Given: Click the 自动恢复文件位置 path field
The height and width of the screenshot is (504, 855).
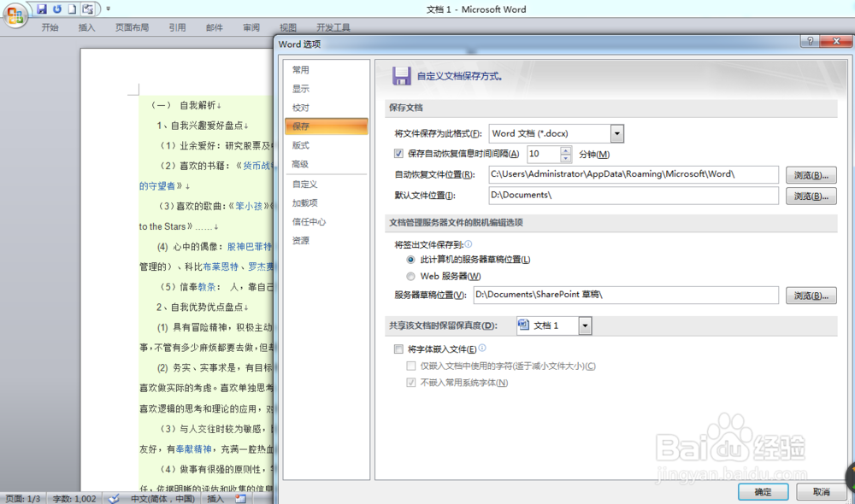Looking at the screenshot, I should [x=634, y=174].
